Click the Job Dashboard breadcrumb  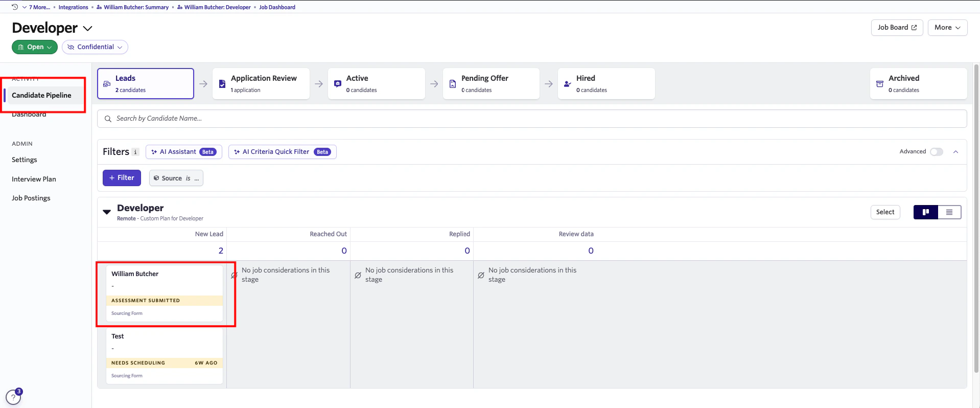277,7
